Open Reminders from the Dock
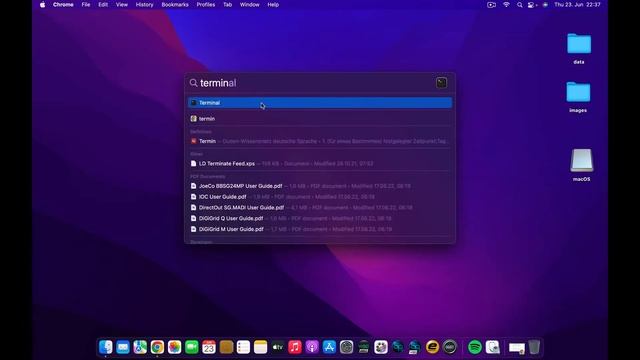This screenshot has width=640, height=360. (x=243, y=347)
